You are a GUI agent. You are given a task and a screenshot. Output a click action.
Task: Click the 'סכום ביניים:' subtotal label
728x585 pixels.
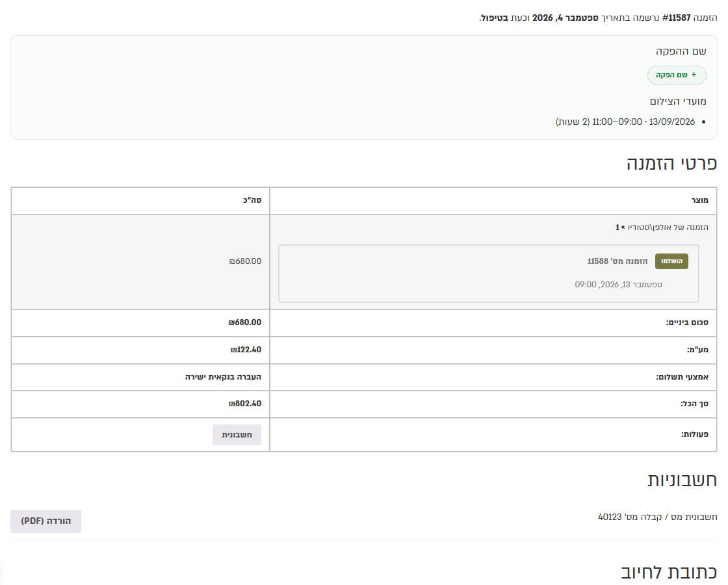pyautogui.click(x=687, y=322)
